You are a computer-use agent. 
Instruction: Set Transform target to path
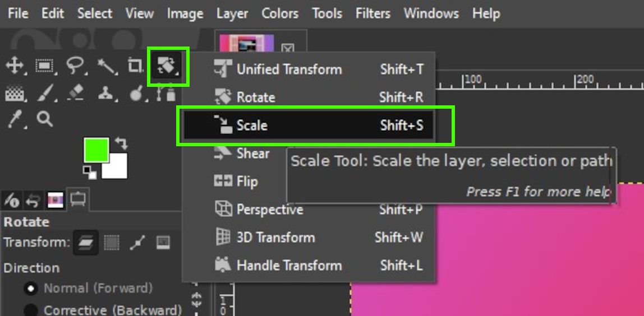point(137,243)
